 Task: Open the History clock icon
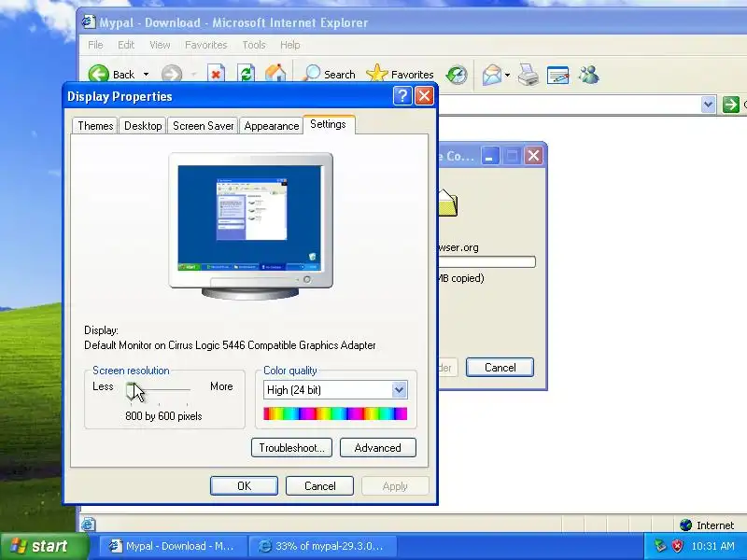click(457, 75)
